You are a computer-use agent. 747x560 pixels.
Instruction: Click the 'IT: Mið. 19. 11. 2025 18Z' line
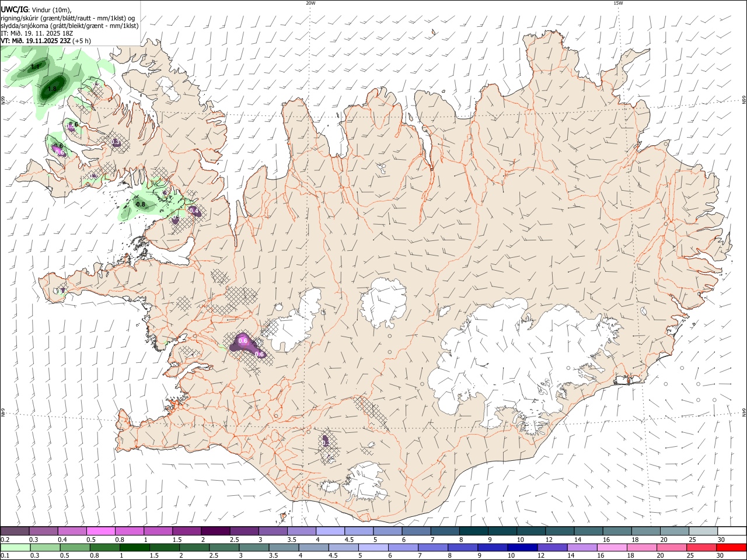coord(37,33)
